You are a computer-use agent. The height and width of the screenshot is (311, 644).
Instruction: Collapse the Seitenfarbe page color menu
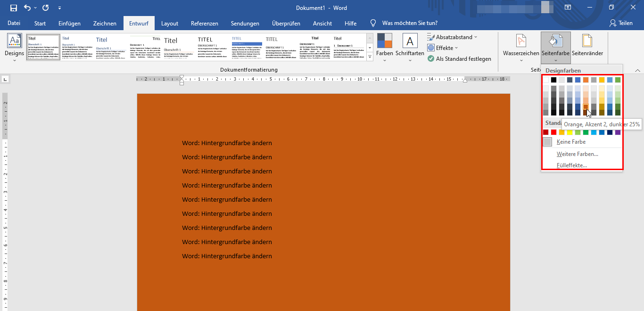[x=556, y=47]
